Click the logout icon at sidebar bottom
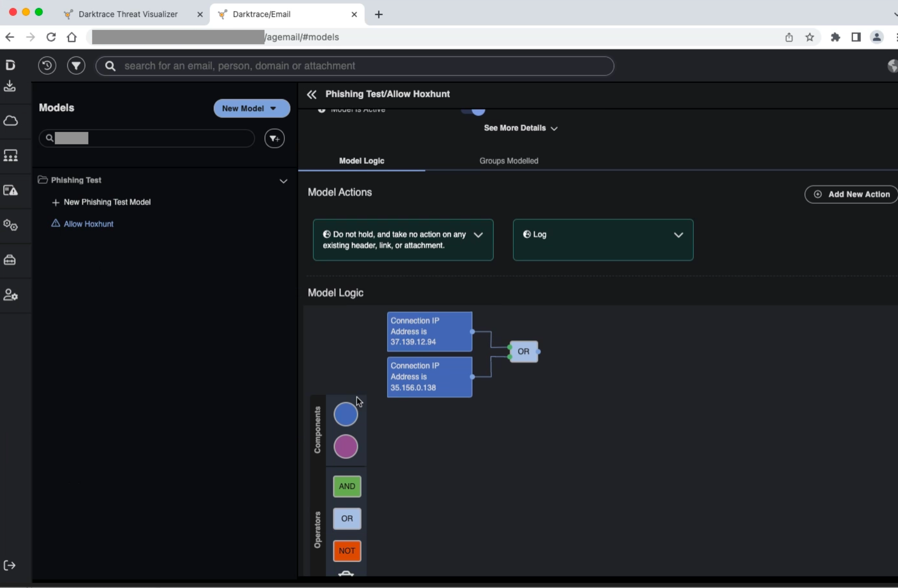The width and height of the screenshot is (898, 588). pyautogui.click(x=10, y=565)
